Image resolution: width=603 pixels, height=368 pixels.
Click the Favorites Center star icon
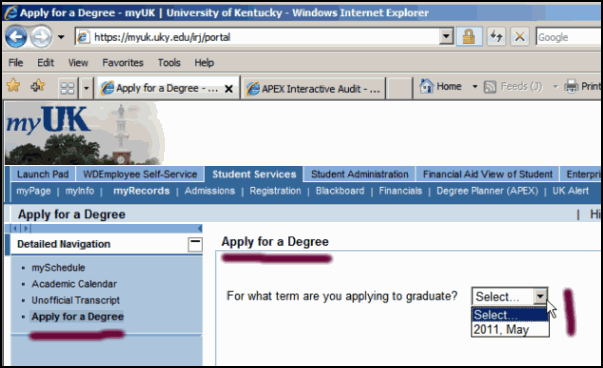tap(13, 85)
